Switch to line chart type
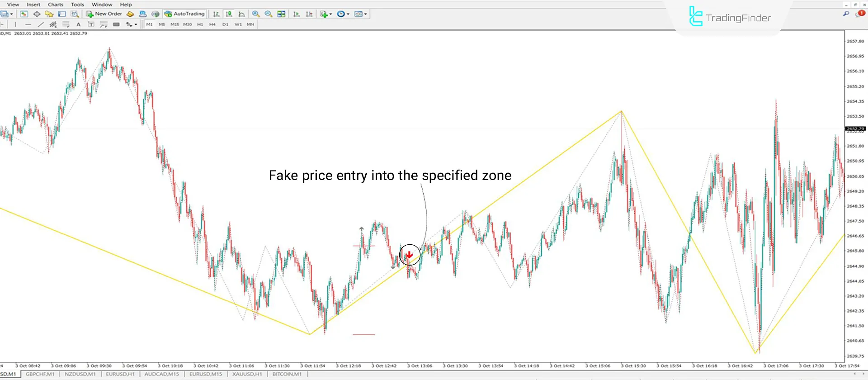Screen dimensions: 868x380 pos(242,14)
